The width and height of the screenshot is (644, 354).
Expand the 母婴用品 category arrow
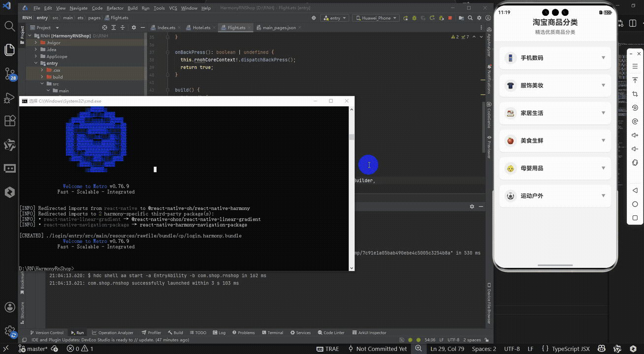pos(603,168)
